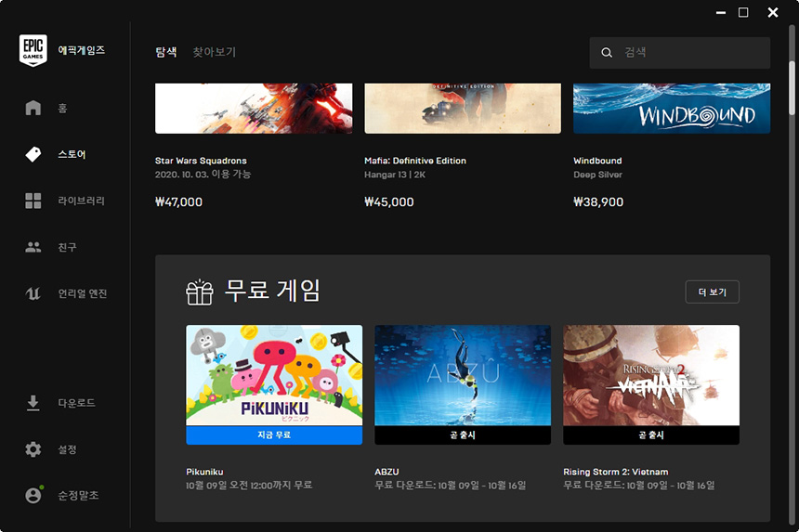Click the Pikuniku title text
The width and height of the screenshot is (799, 532).
(x=204, y=472)
